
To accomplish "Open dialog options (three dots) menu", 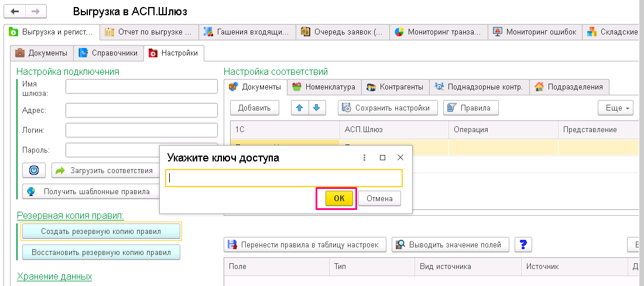I will coord(364,157).
